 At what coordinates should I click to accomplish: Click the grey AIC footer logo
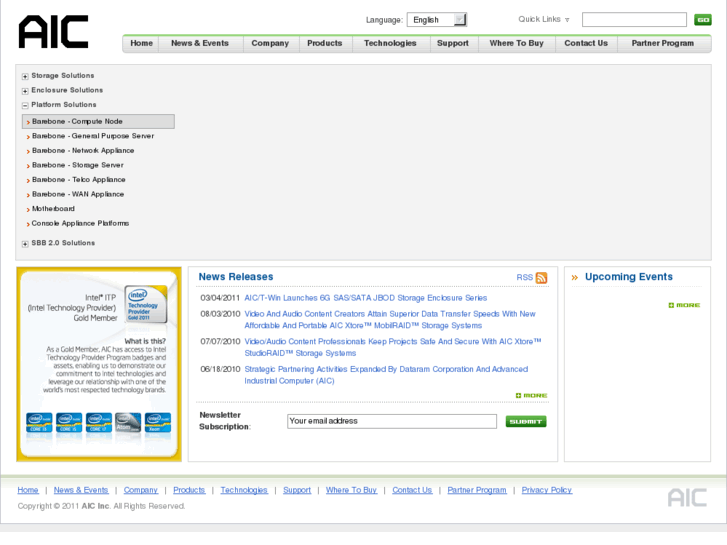[x=687, y=497]
